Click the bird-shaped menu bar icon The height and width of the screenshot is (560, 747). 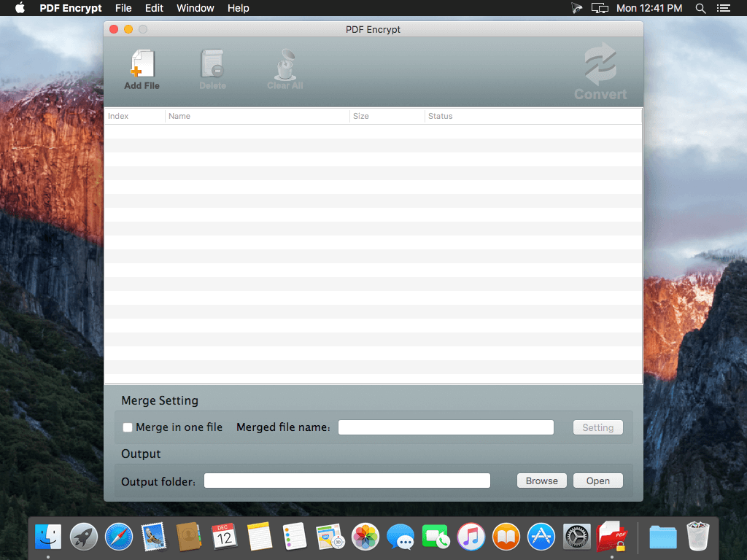tap(576, 8)
